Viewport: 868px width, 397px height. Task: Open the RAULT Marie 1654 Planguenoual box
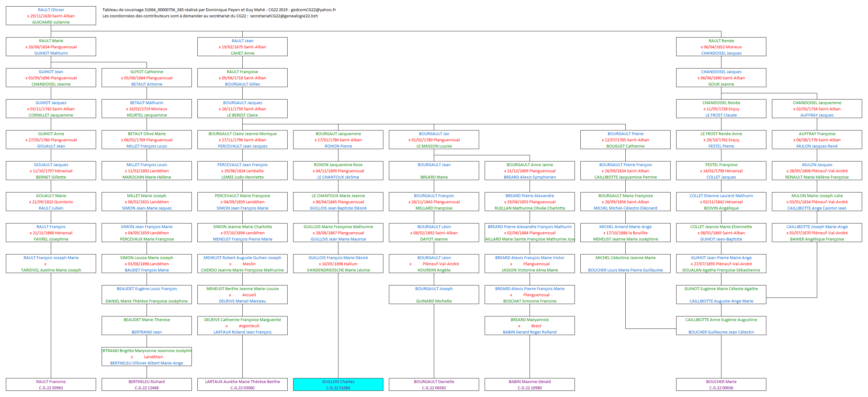pyautogui.click(x=51, y=46)
